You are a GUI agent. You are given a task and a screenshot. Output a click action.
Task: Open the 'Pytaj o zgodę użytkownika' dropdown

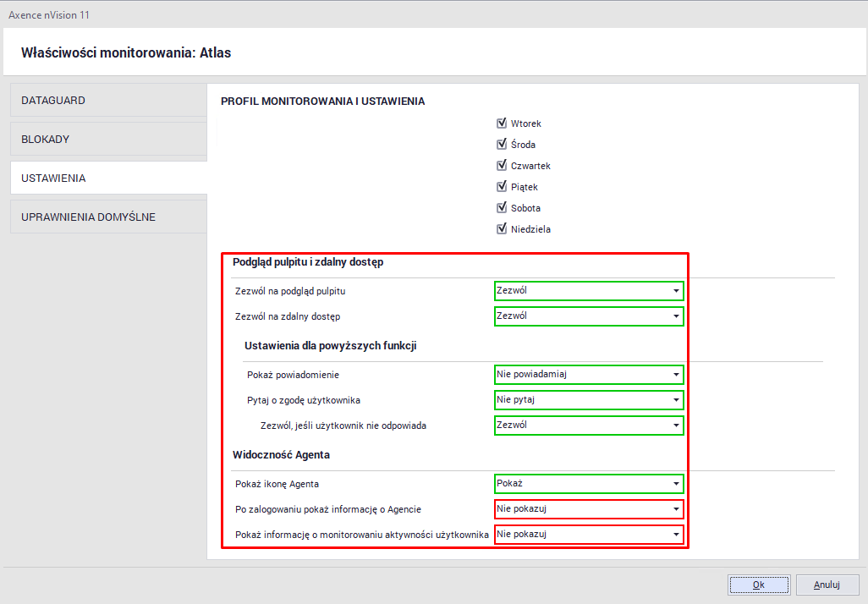[x=589, y=399]
